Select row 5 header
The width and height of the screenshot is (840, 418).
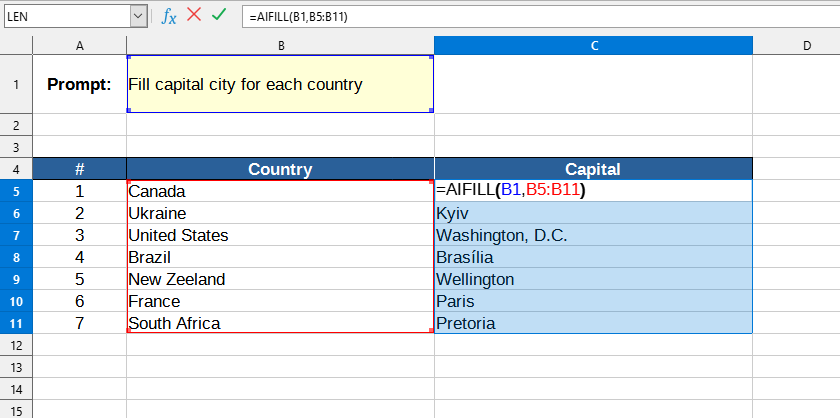point(16,191)
